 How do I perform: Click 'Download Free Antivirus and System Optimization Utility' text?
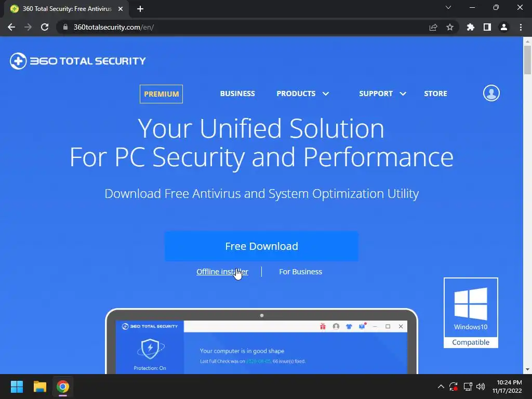tap(261, 194)
